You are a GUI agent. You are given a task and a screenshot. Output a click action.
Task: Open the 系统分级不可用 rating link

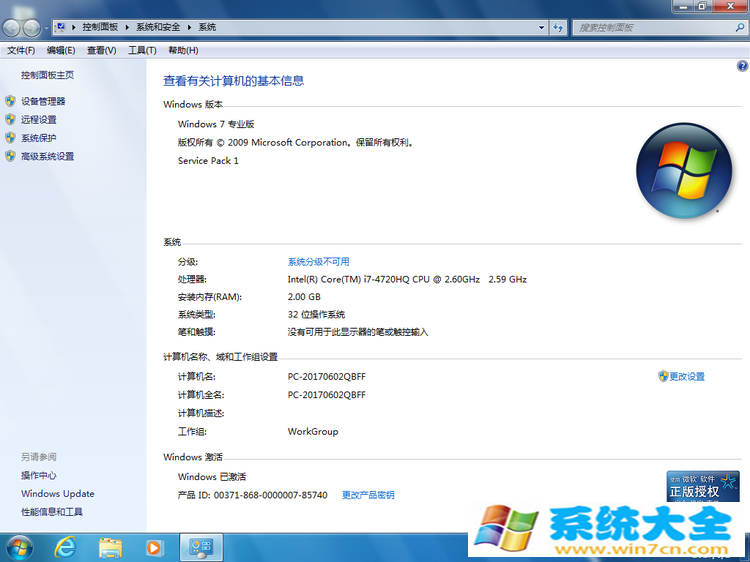[x=318, y=262]
